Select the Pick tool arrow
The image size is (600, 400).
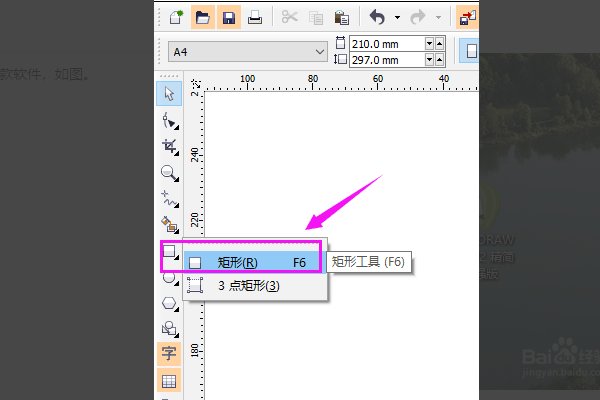pyautogui.click(x=169, y=94)
